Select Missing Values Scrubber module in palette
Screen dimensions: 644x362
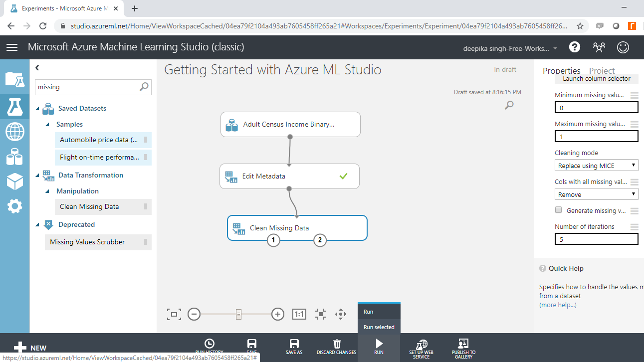point(98,242)
